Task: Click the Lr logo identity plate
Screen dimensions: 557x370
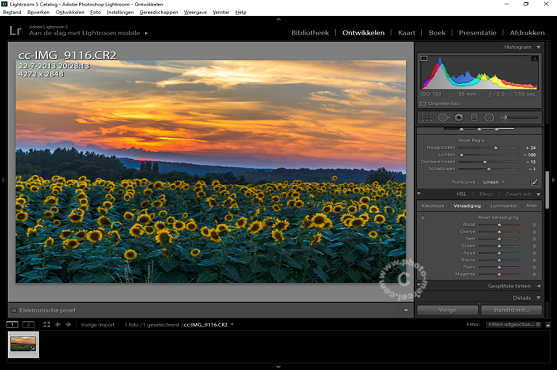Action: [x=15, y=31]
